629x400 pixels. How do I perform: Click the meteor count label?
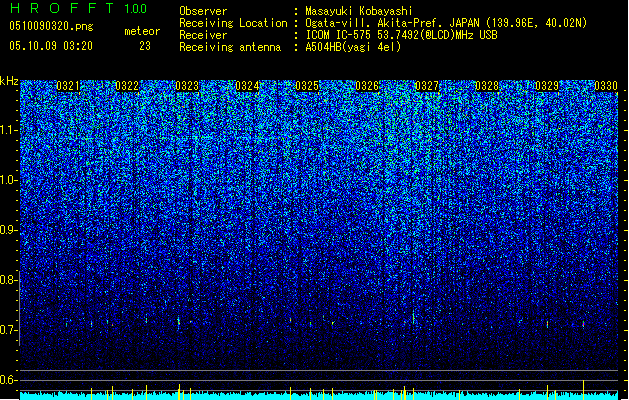pos(142,31)
